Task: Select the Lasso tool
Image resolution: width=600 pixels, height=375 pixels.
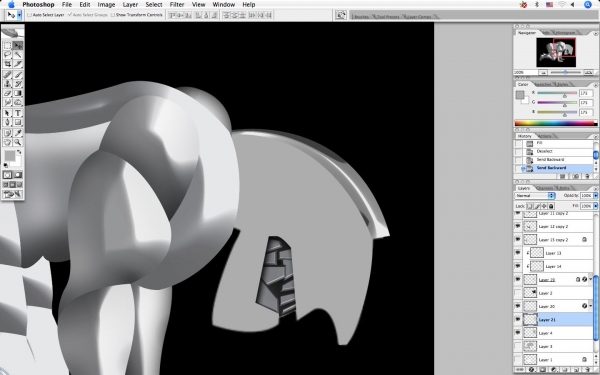Action: pos(7,55)
